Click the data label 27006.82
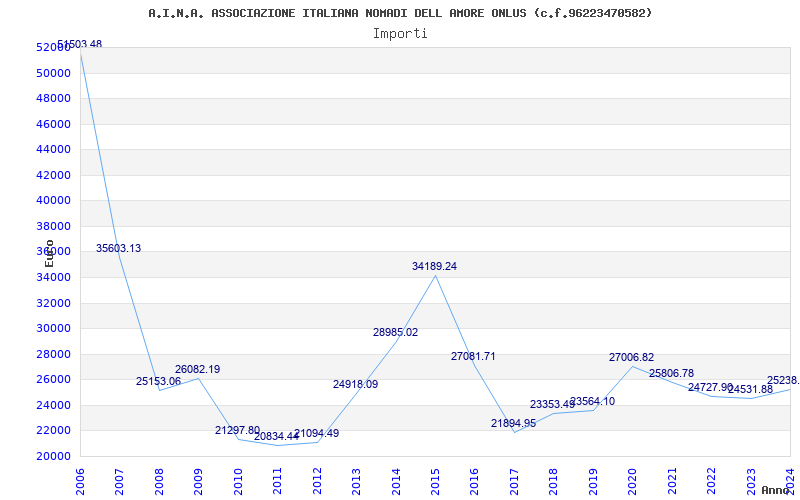 (631, 357)
